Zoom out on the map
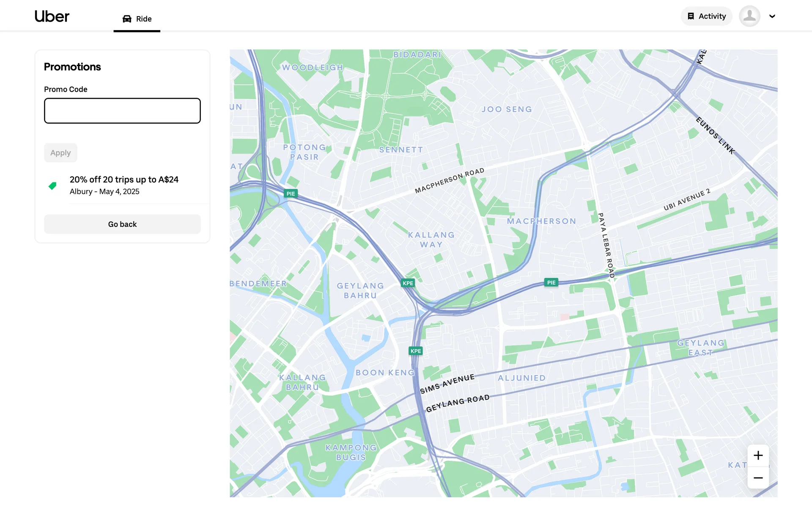 point(758,478)
